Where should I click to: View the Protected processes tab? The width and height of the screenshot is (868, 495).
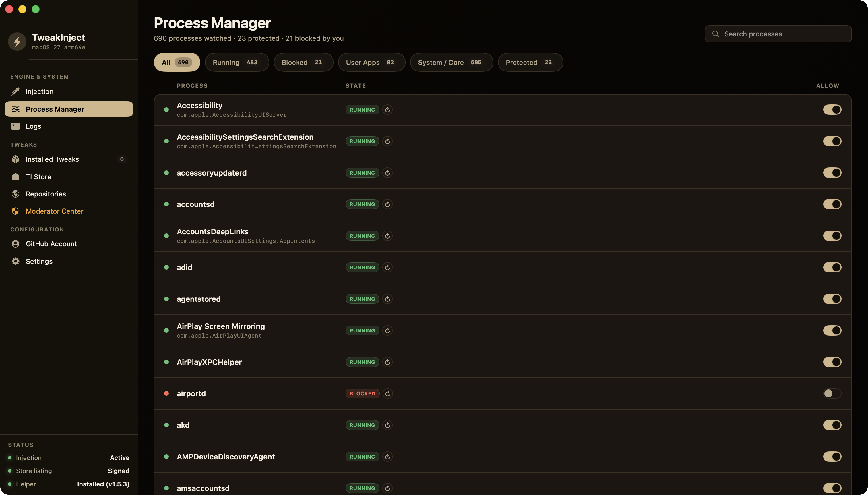(530, 62)
